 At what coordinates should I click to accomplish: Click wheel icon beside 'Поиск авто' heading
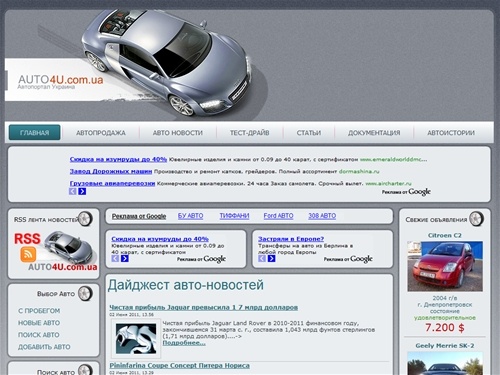click(x=85, y=370)
